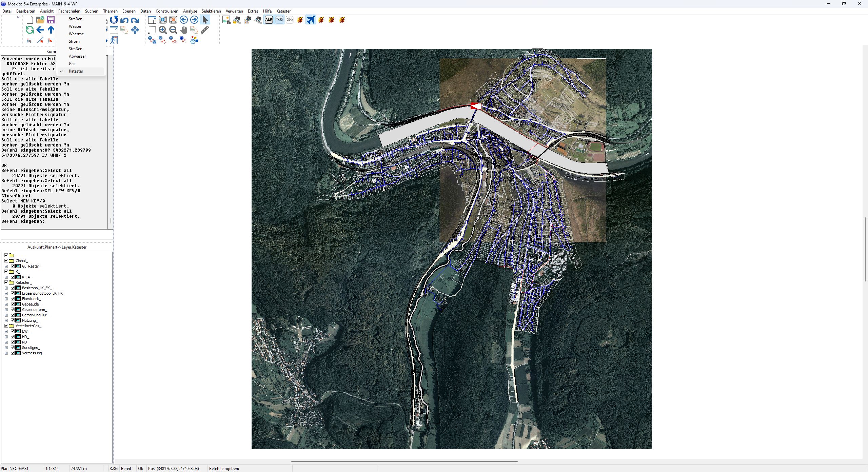Activate the arrow pointer select tool
868x472 pixels.
205,20
